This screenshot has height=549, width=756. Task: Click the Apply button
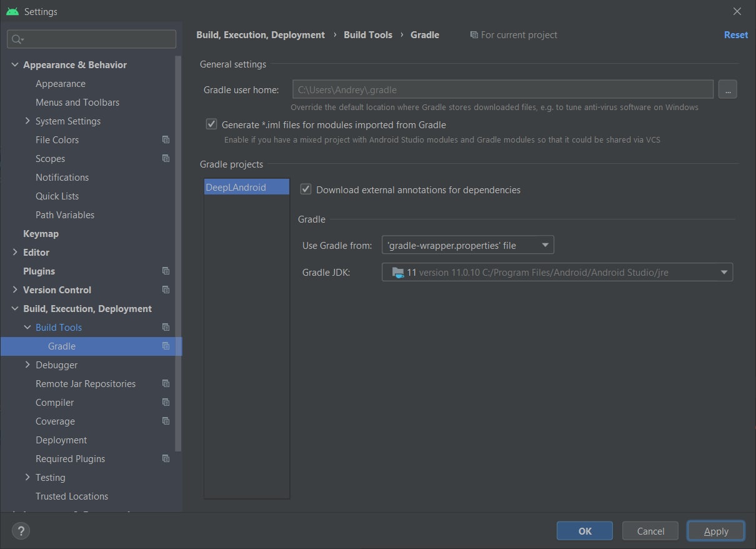pos(716,531)
